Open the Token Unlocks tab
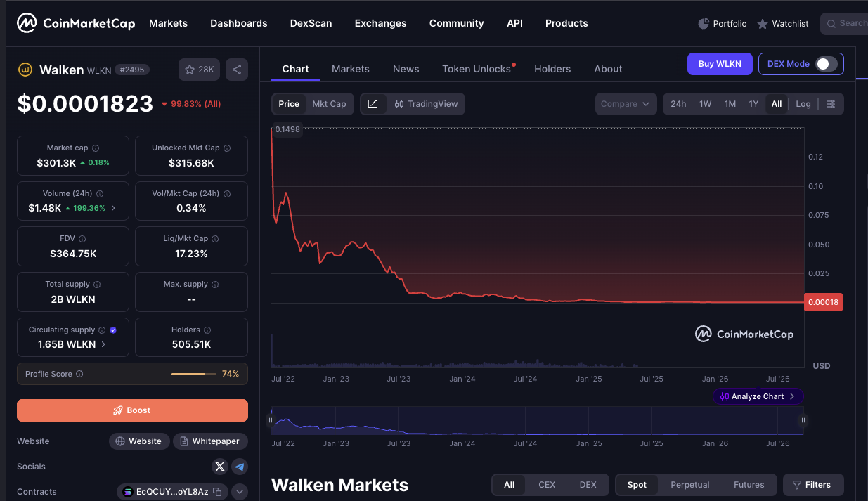This screenshot has width=868, height=501. (477, 69)
